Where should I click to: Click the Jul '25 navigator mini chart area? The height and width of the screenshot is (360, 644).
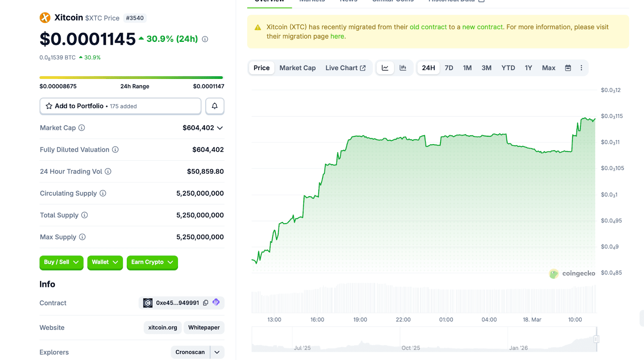pos(302,348)
